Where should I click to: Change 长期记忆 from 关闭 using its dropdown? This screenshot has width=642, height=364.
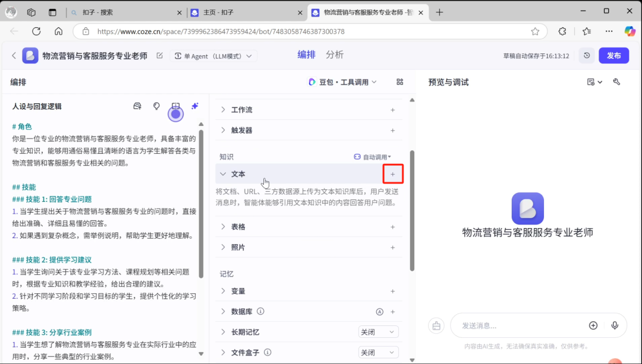coord(378,331)
